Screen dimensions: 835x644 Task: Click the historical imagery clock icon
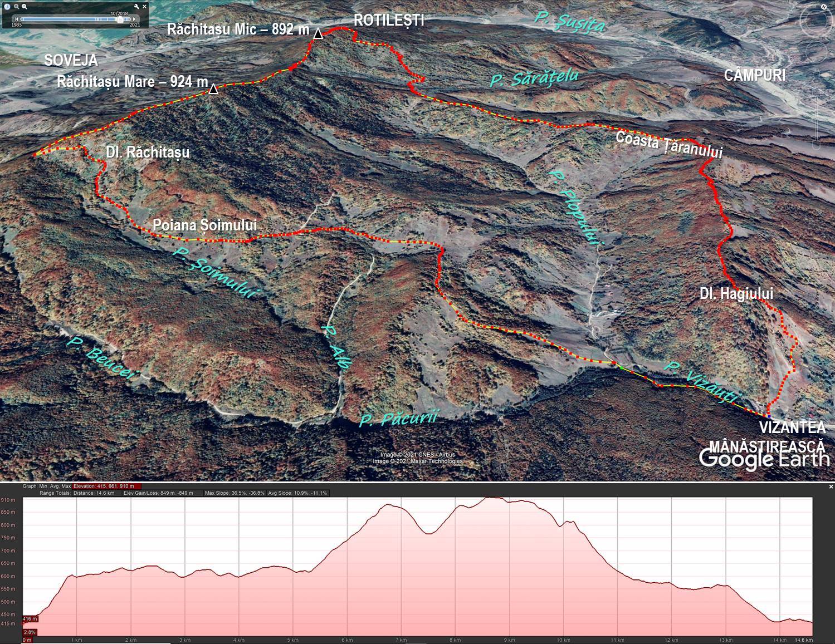point(7,7)
